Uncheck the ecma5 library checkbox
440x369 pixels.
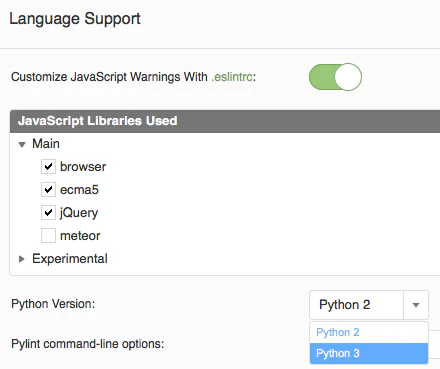pos(48,189)
